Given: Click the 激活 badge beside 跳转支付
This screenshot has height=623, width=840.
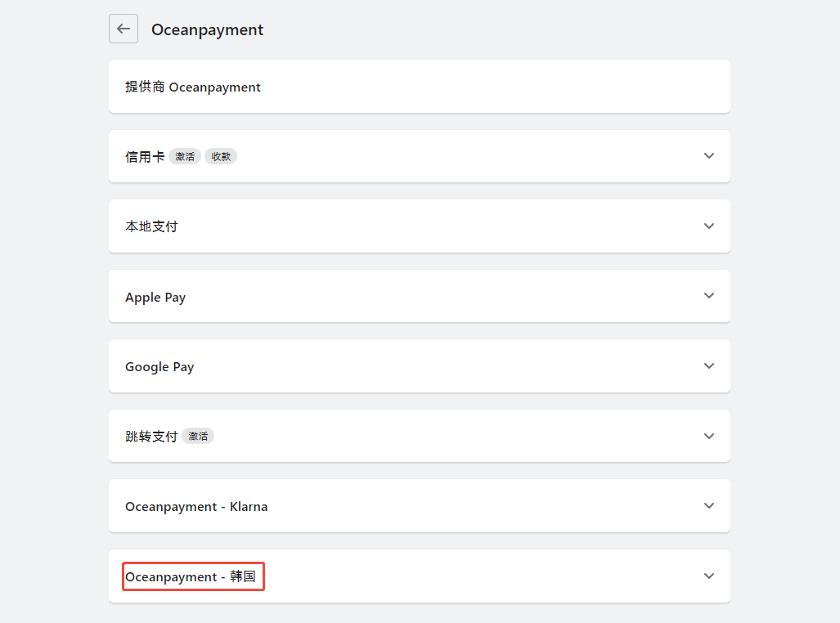Looking at the screenshot, I should click(198, 437).
